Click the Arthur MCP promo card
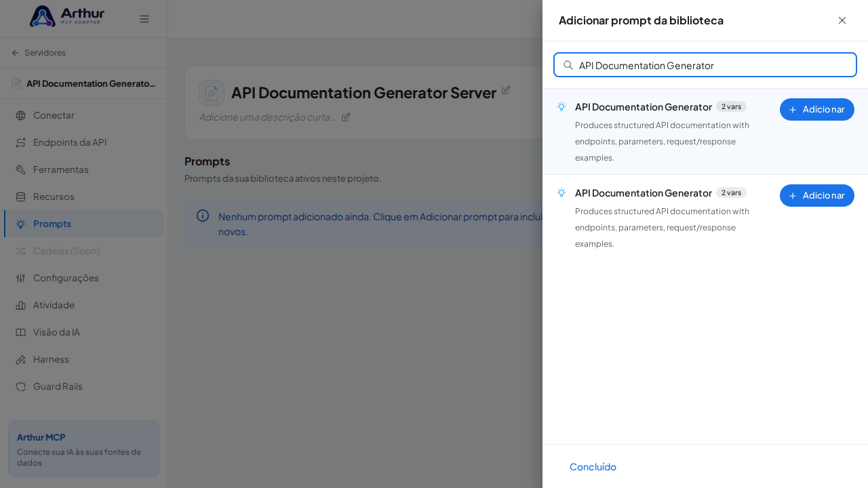Screen dimensions: 868x488 [x=83, y=448]
